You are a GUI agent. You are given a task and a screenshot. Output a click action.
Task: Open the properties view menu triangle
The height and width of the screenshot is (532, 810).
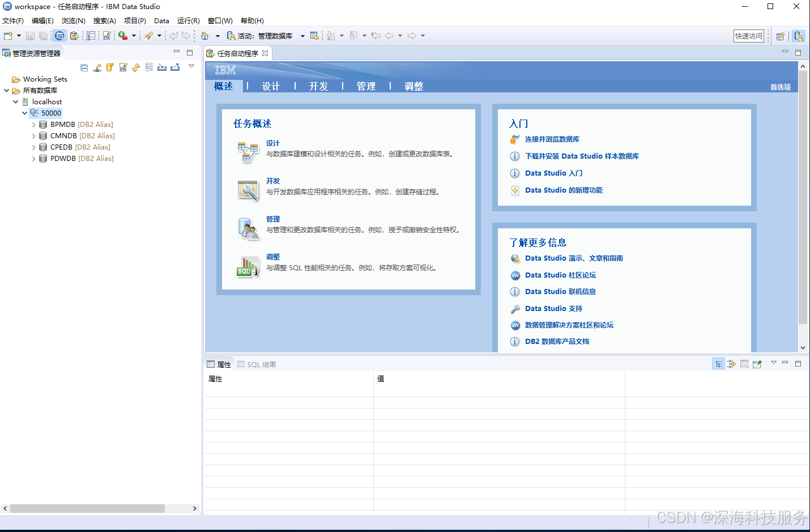click(x=773, y=363)
